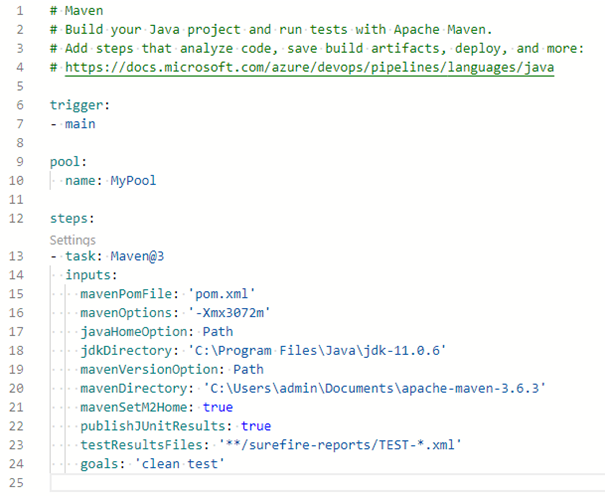Click the 'jdkDirectory' key
This screenshot has height=496, width=605.
coord(125,351)
